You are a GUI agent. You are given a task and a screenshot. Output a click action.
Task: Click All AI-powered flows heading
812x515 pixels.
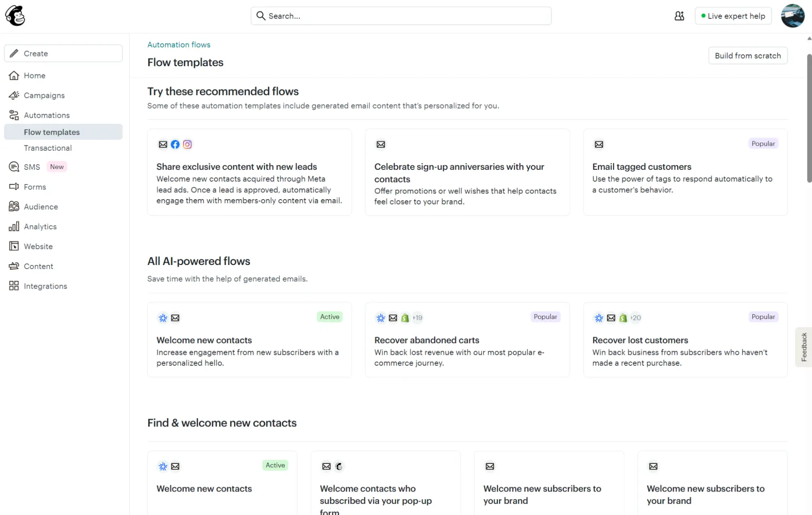click(199, 261)
